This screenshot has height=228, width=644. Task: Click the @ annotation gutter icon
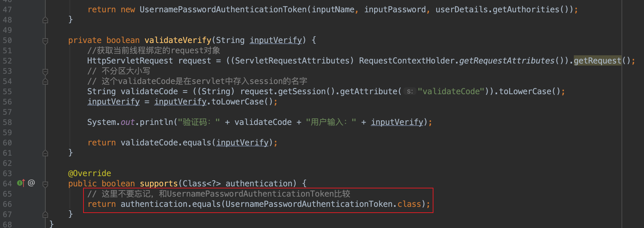[31, 183]
